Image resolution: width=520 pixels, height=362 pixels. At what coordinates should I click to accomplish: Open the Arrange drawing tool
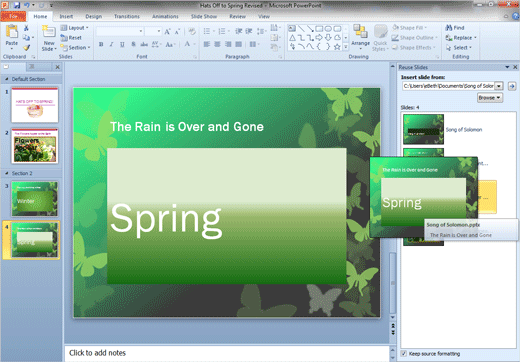[360, 36]
